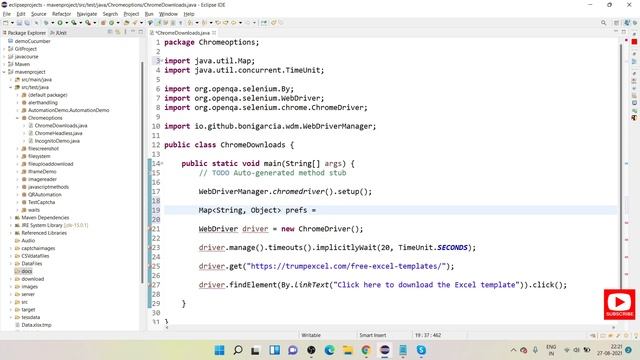Viewport: 640px width, 360px height.
Task: Collapse the src/test/java folder
Action: click(11, 87)
